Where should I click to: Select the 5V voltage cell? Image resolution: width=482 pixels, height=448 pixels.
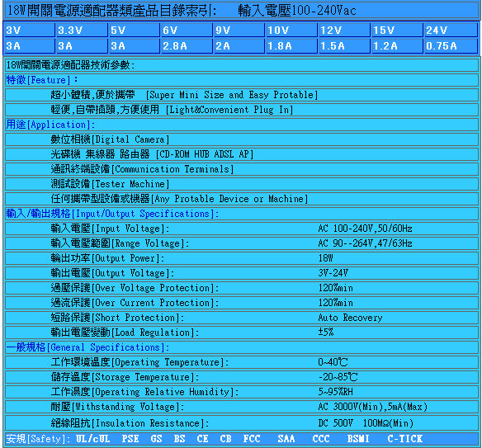point(135,30)
